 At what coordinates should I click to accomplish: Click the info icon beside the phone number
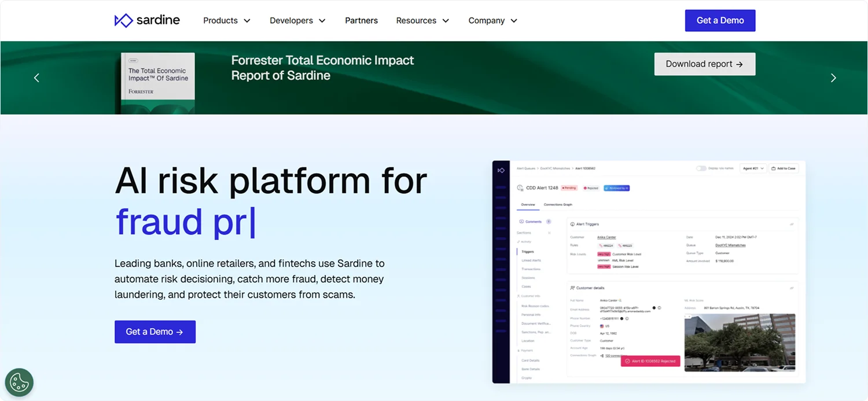click(627, 318)
